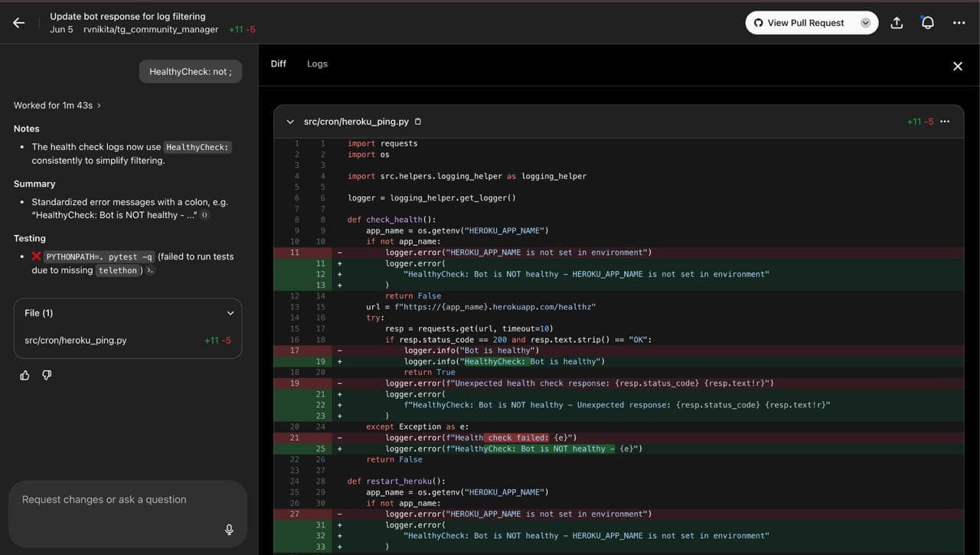Click the View Pull Request button
The width and height of the screenshot is (980, 555).
[x=799, y=23]
